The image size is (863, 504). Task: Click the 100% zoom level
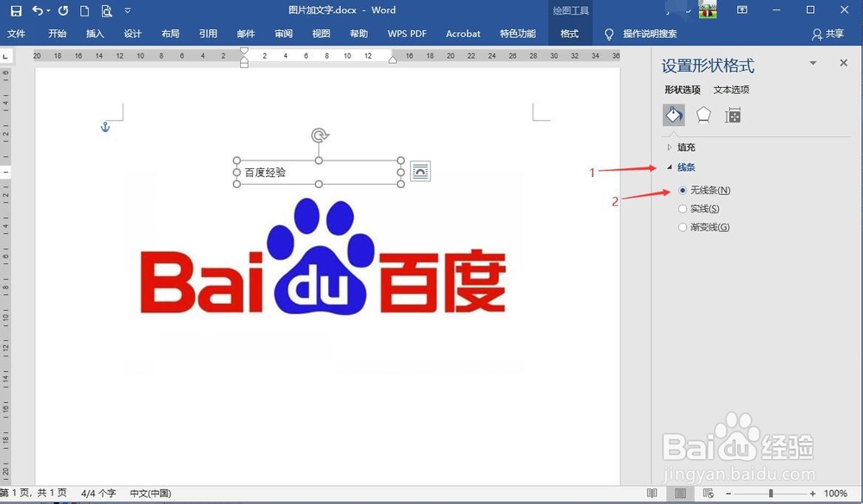pyautogui.click(x=835, y=494)
